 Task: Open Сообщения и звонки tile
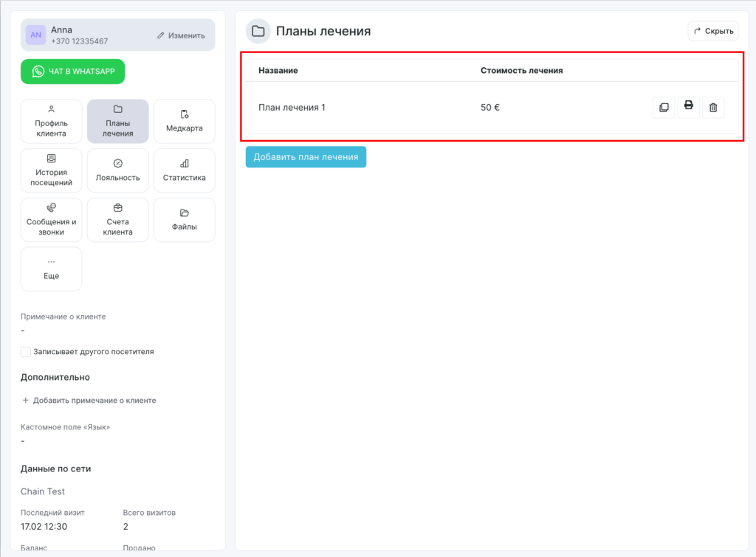[51, 220]
